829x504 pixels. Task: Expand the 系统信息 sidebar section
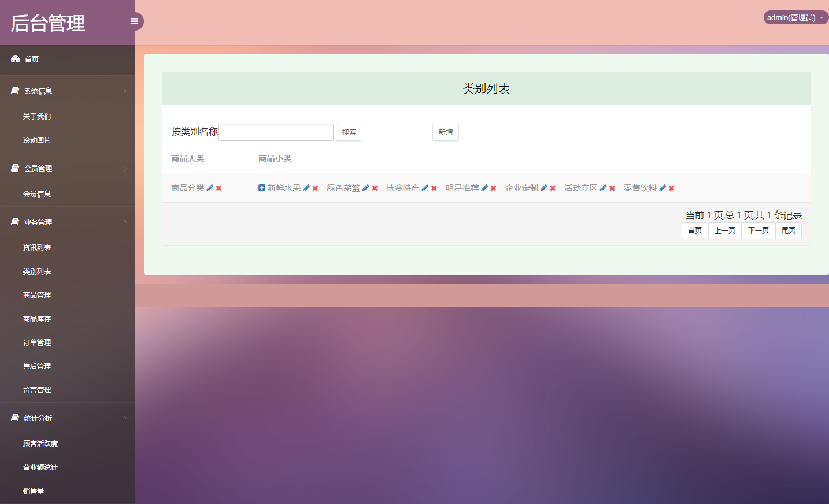point(37,91)
